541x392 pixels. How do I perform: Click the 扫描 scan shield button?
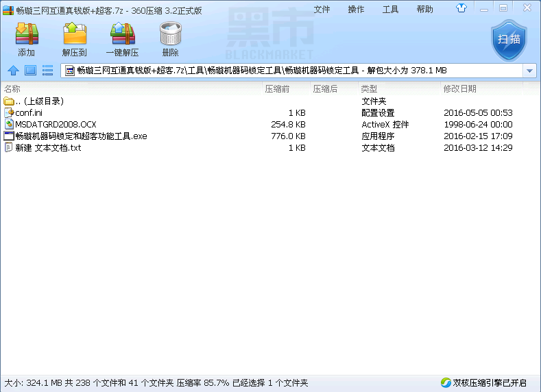point(509,40)
